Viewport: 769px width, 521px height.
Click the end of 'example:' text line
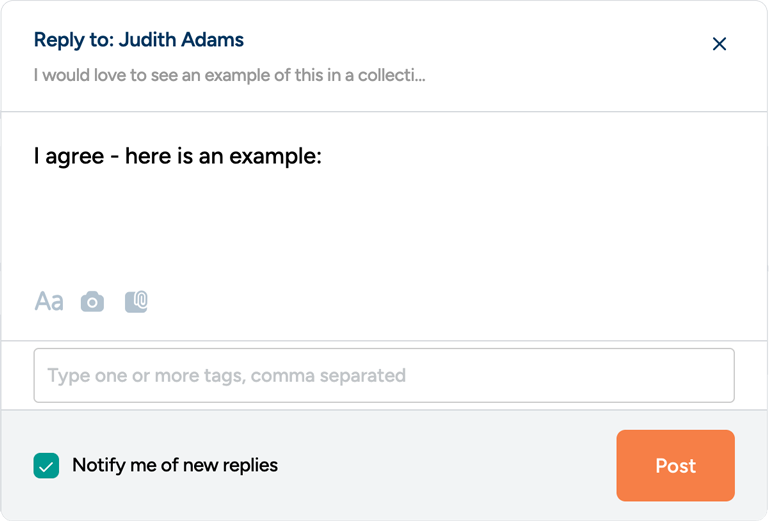pos(320,157)
